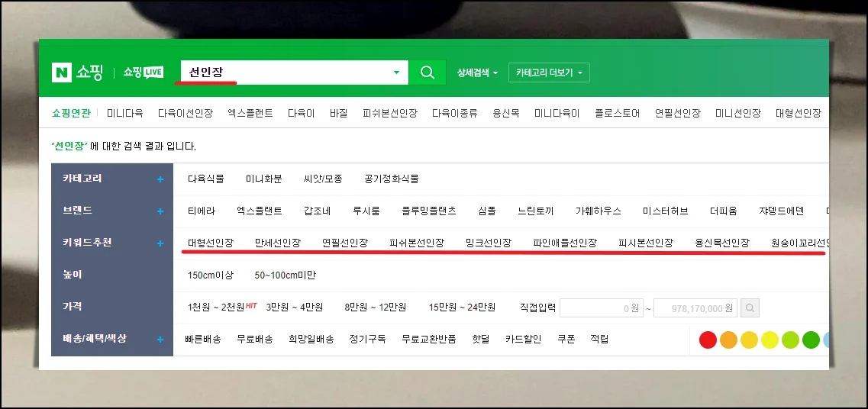868x409 pixels.
Task: Open the 상세검색 dropdown
Action: [478, 72]
